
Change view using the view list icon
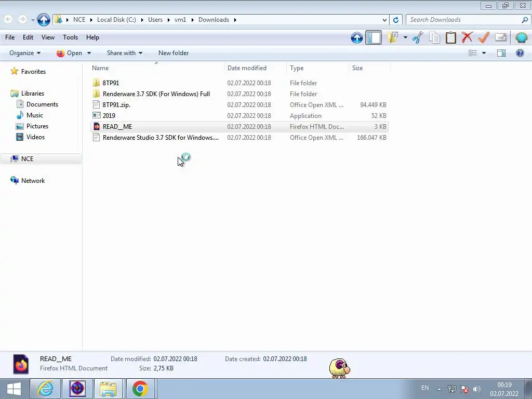point(473,53)
